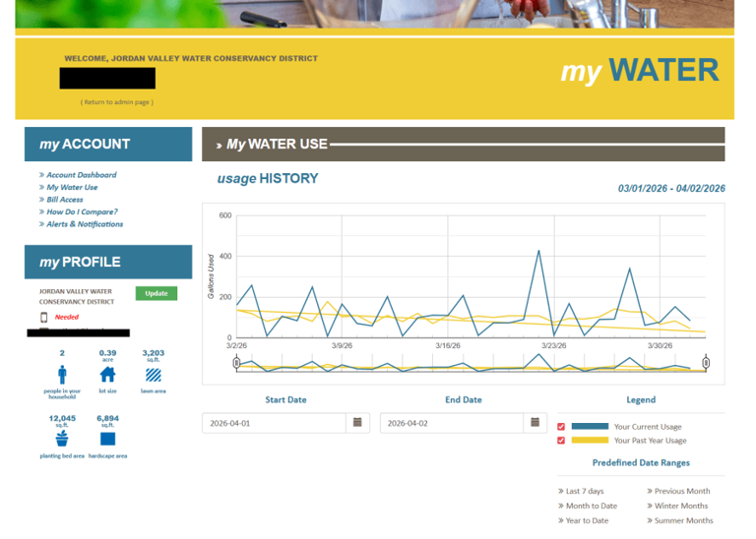Image resolution: width=756 pixels, height=539 pixels.
Task: Go to Bill Access page
Action: coord(65,200)
